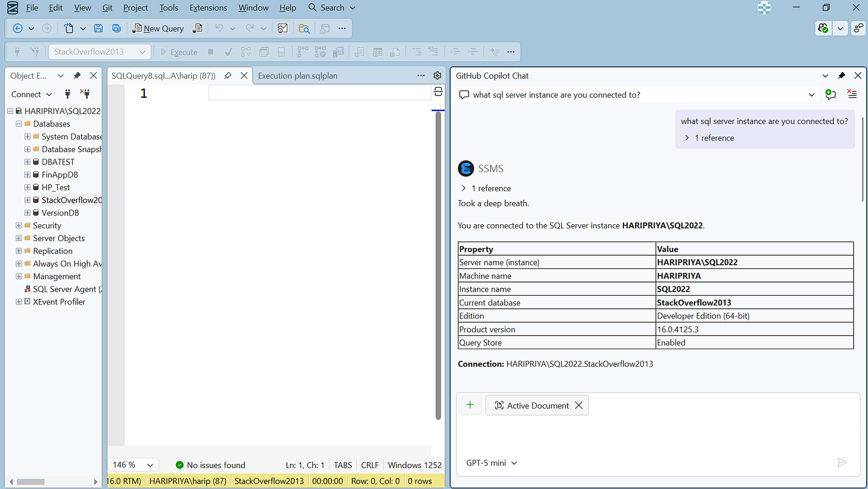This screenshot has width=868, height=489.
Task: Start a new Copilot chat thread
Action: [830, 94]
